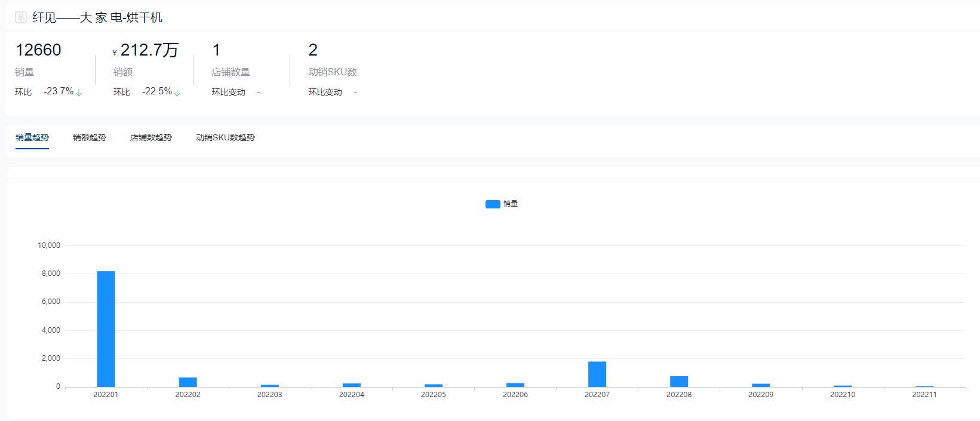Select the 销量趋势 tab
980x421 pixels.
click(x=32, y=137)
